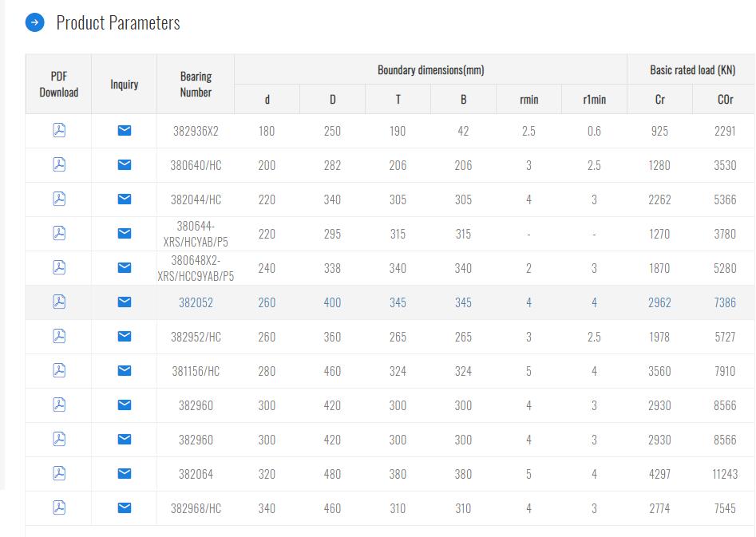Click the Basic rated load header
This screenshot has width=756, height=537.
tap(691, 69)
